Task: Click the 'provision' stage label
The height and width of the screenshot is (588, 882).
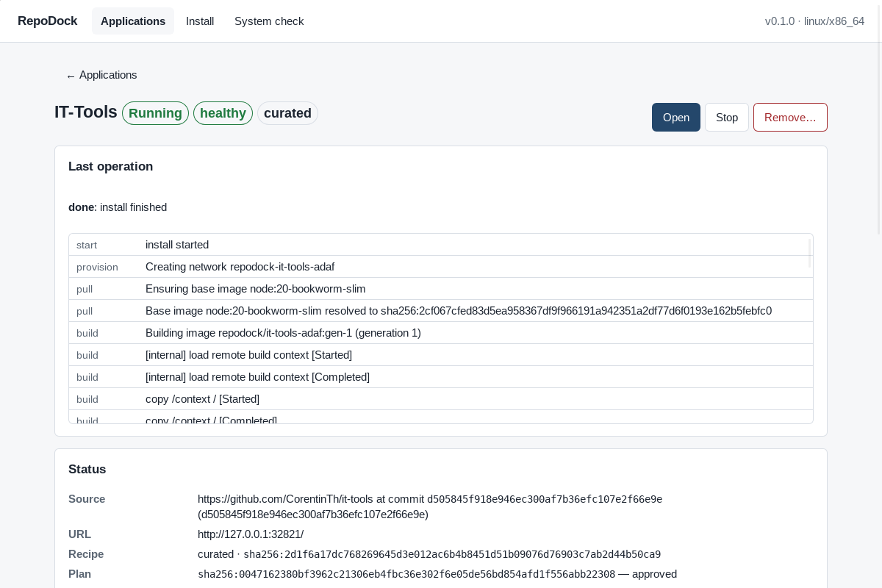Action: tap(97, 267)
